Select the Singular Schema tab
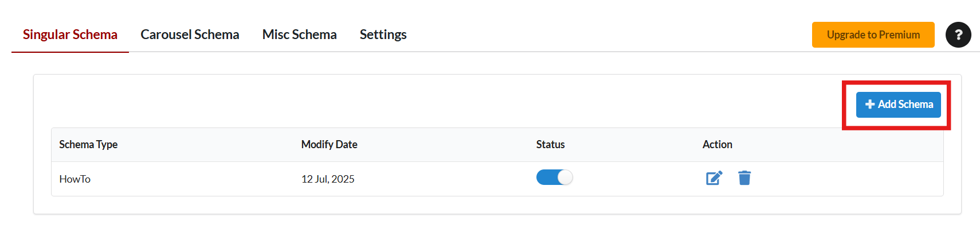980x228 pixels. pos(70,34)
